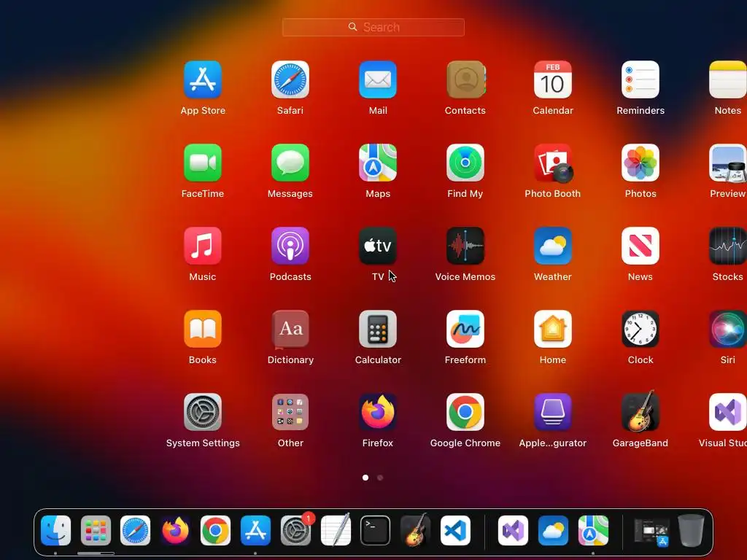Viewport: 747px width, 560px height.
Task: Open Finder in the Dock
Action: 55,531
